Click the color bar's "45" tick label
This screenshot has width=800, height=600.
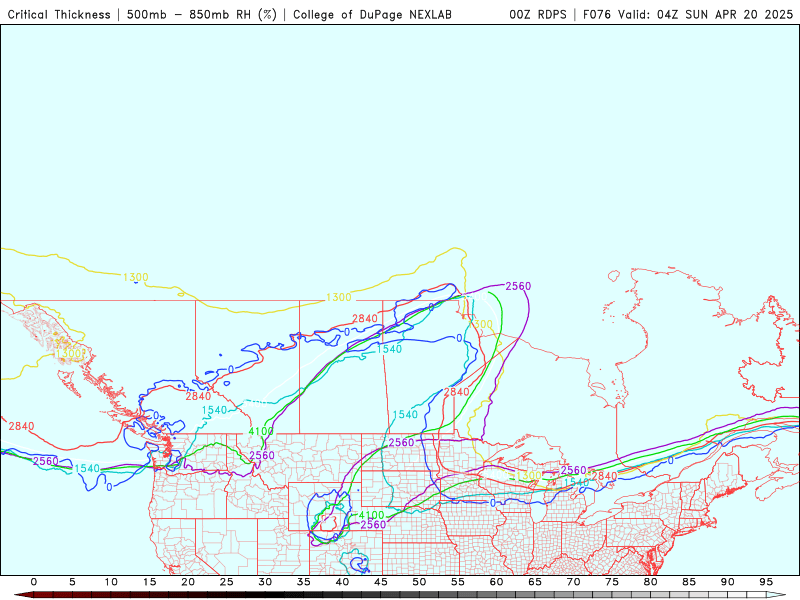[381, 582]
